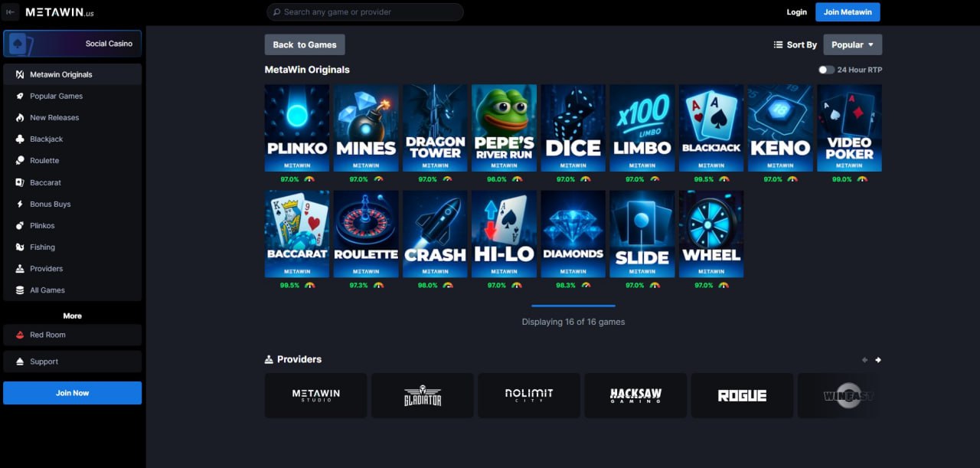Toggle the 24 Hour RTP switch

click(826, 70)
